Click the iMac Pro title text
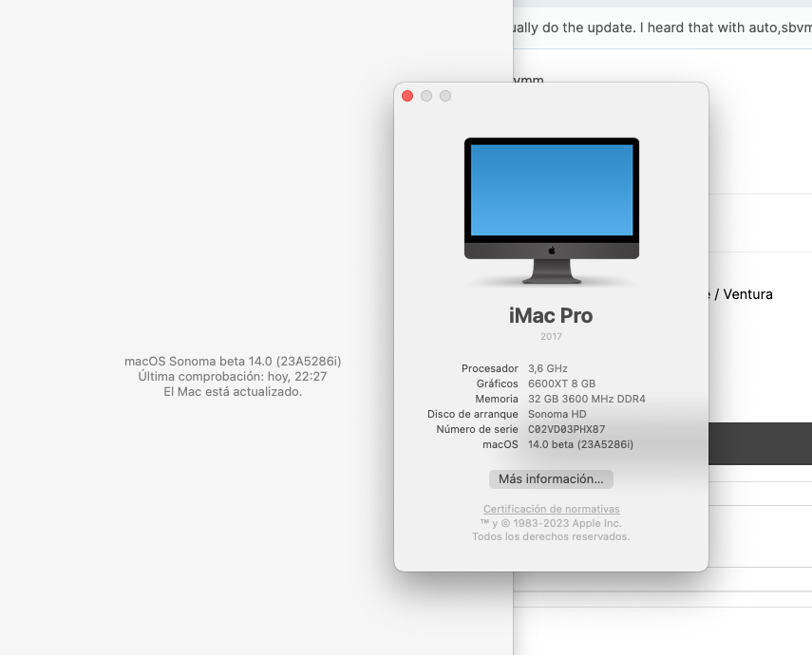Viewport: 812px width, 655px height. pos(551,315)
